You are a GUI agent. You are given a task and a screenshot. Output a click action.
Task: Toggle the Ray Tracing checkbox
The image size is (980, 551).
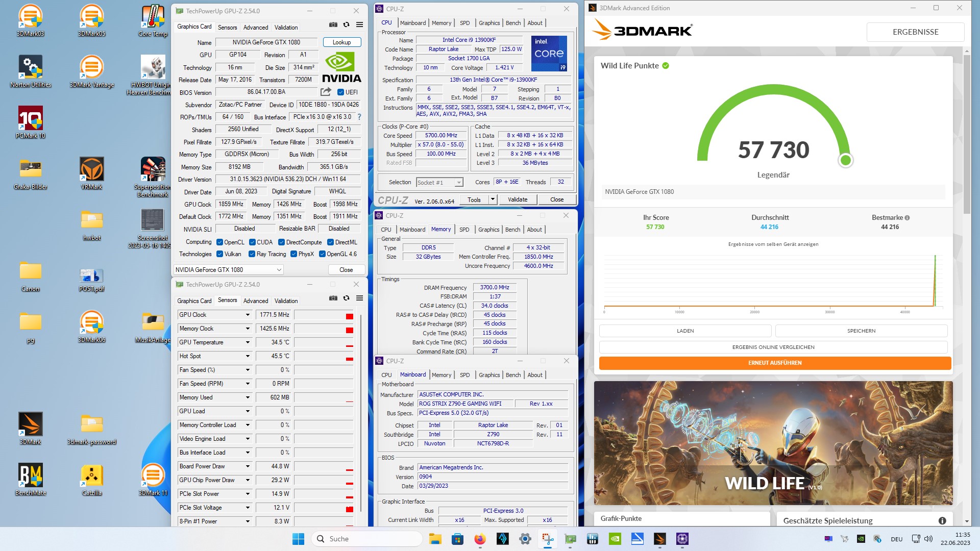tap(252, 254)
